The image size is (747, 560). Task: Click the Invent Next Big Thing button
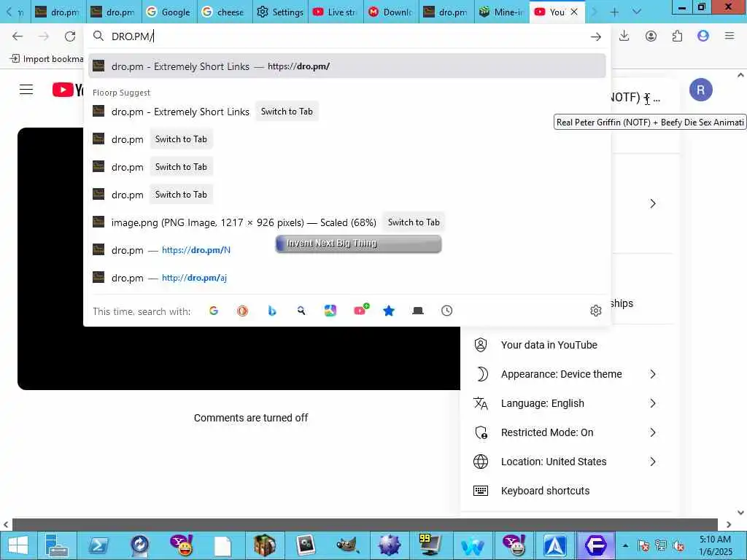coord(358,244)
